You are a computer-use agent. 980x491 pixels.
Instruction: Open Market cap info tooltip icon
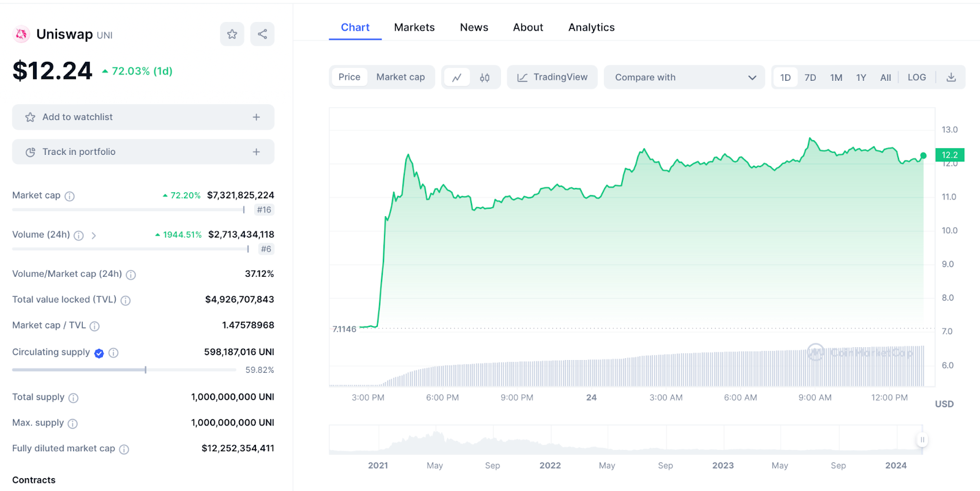(x=70, y=196)
